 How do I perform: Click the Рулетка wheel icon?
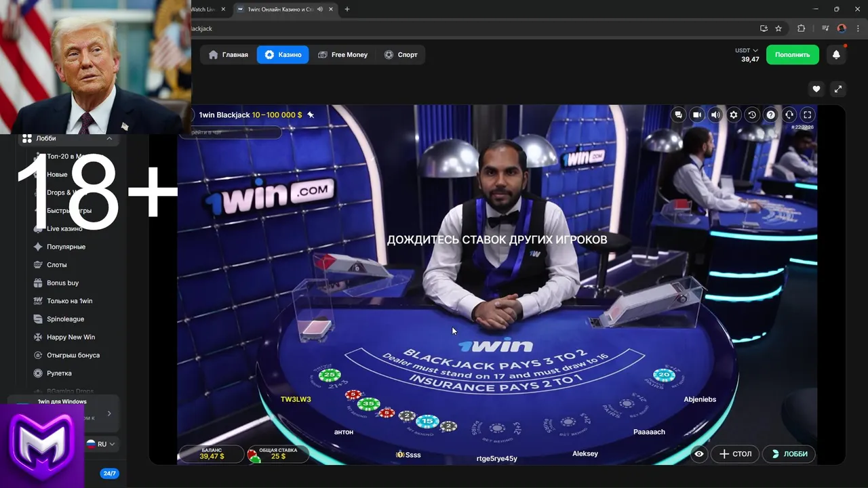click(x=38, y=373)
